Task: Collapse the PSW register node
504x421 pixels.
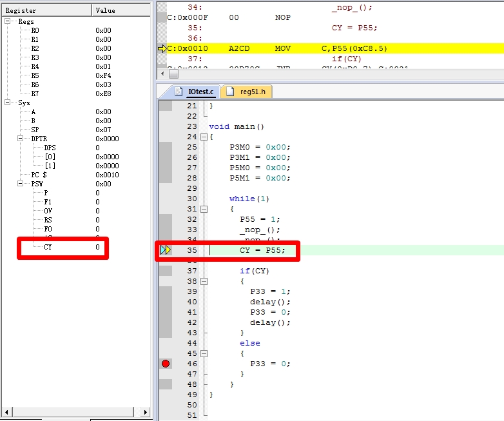Action: [x=20, y=184]
